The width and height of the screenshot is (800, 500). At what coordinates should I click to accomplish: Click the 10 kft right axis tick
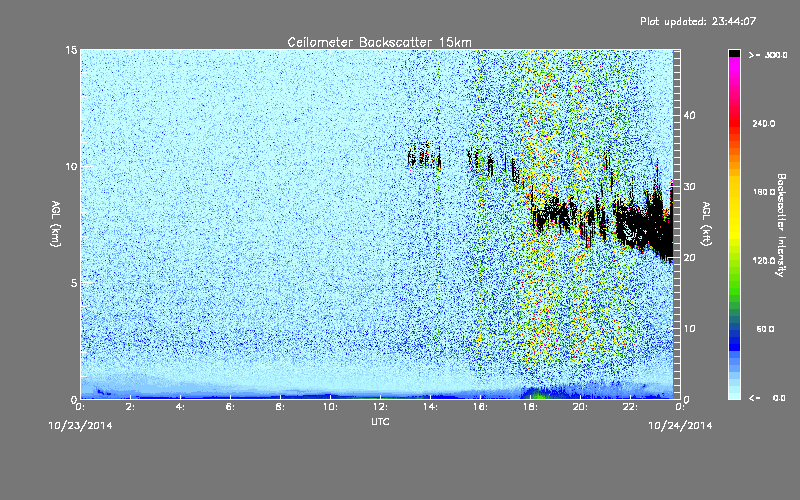pyautogui.click(x=689, y=329)
